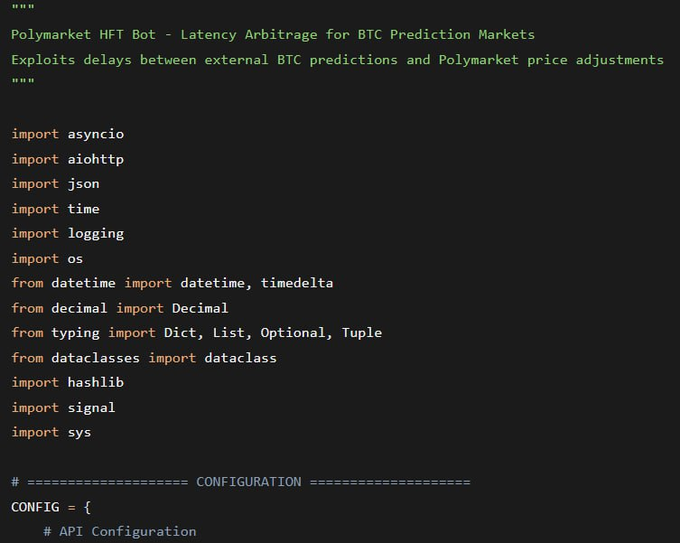Place cursor on 'import time' line
Image resolution: width=680 pixels, height=543 pixels.
coord(55,209)
